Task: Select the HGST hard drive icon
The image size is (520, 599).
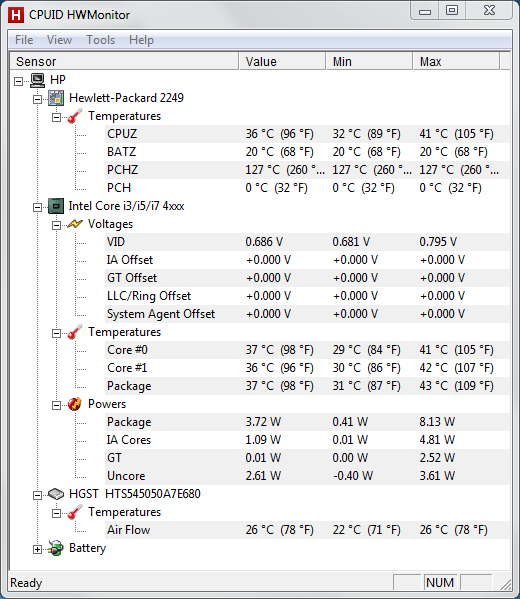Action: point(56,494)
